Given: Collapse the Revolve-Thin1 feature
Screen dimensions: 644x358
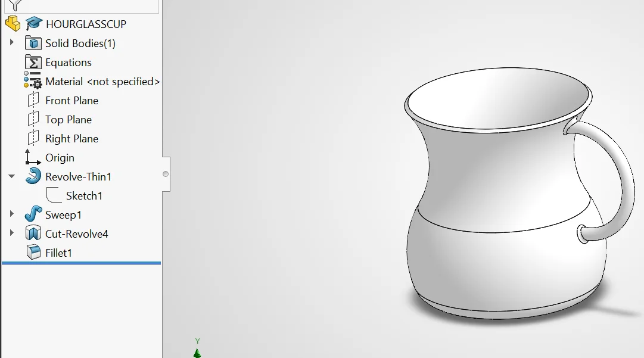Looking at the screenshot, I should click(x=11, y=176).
